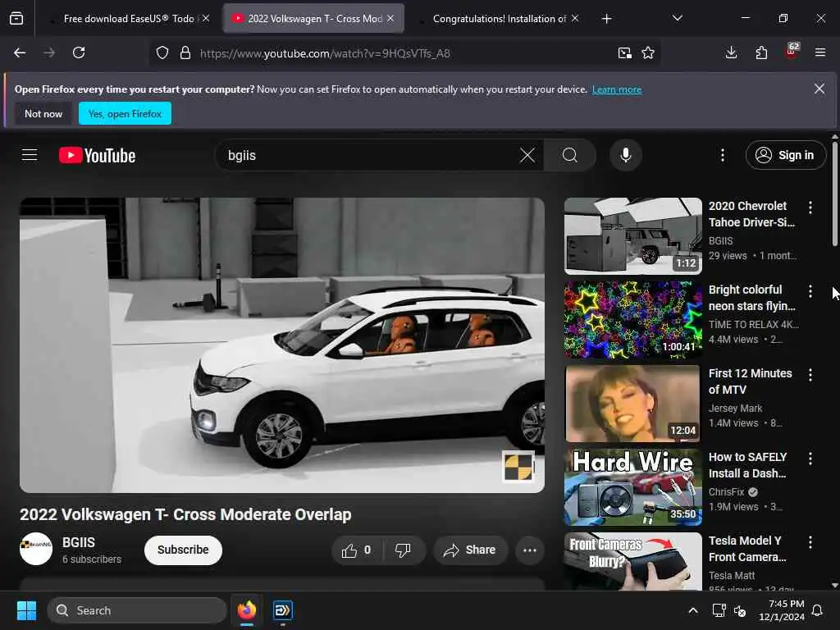The image size is (840, 630).
Task: Dismiss the Firefox restart notification bar
Action: [819, 89]
